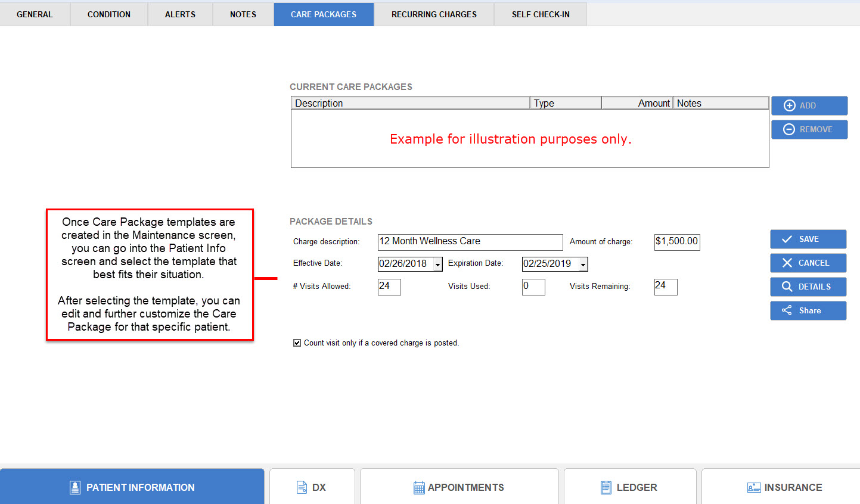The width and height of the screenshot is (860, 504).
Task: Click the Amount of charge field
Action: 677,242
